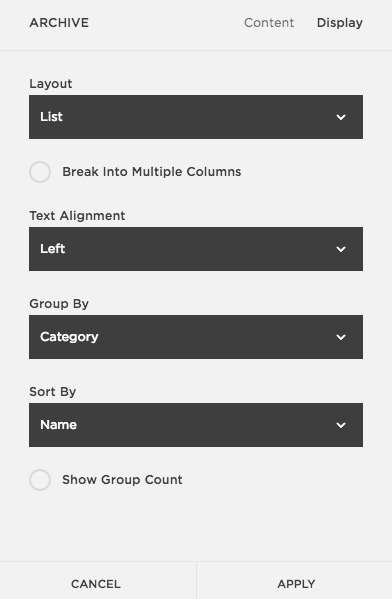Toggle the Show Group Count circle
The width and height of the screenshot is (392, 599).
click(x=40, y=480)
